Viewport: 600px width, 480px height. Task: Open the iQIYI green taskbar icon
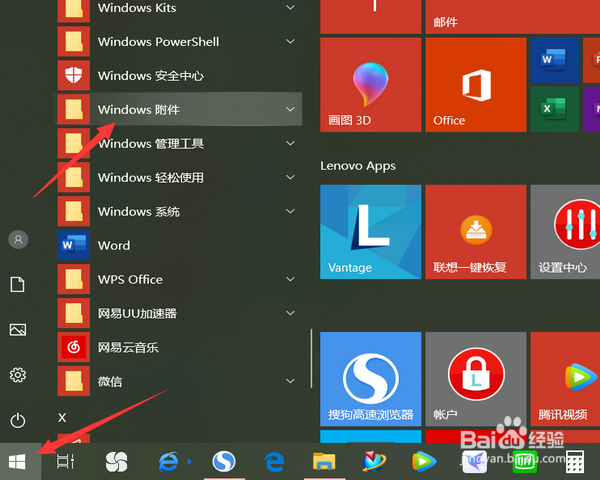click(x=525, y=462)
